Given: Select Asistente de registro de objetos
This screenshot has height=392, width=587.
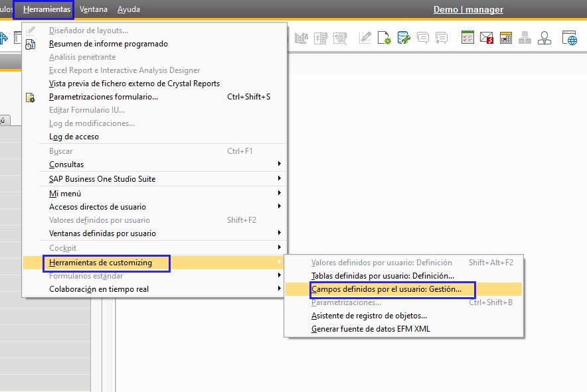Looking at the screenshot, I should pyautogui.click(x=369, y=316).
